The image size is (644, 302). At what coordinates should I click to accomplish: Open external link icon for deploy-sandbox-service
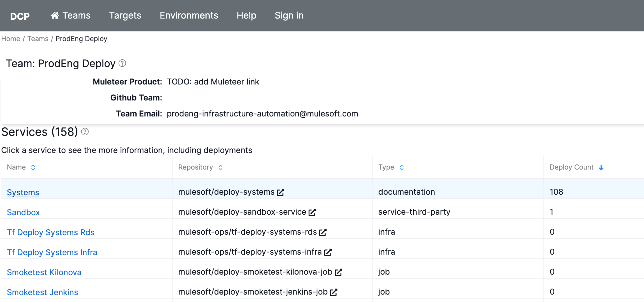[x=312, y=212]
